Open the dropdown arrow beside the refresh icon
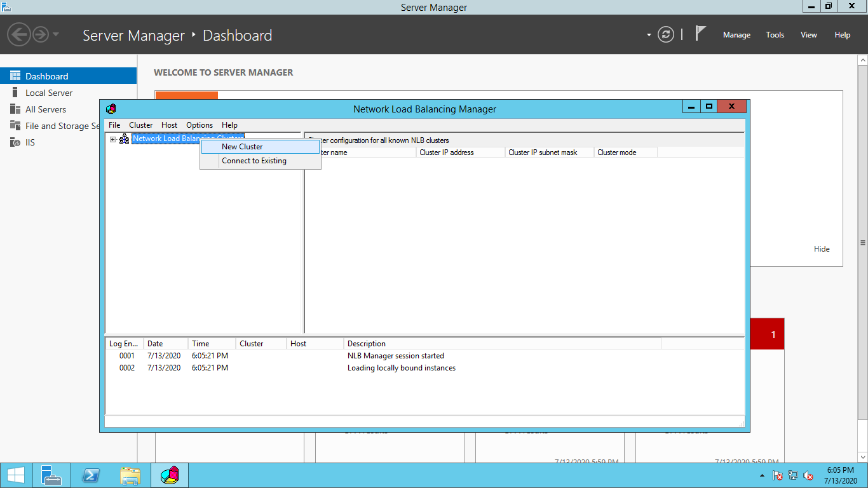 [x=649, y=35]
